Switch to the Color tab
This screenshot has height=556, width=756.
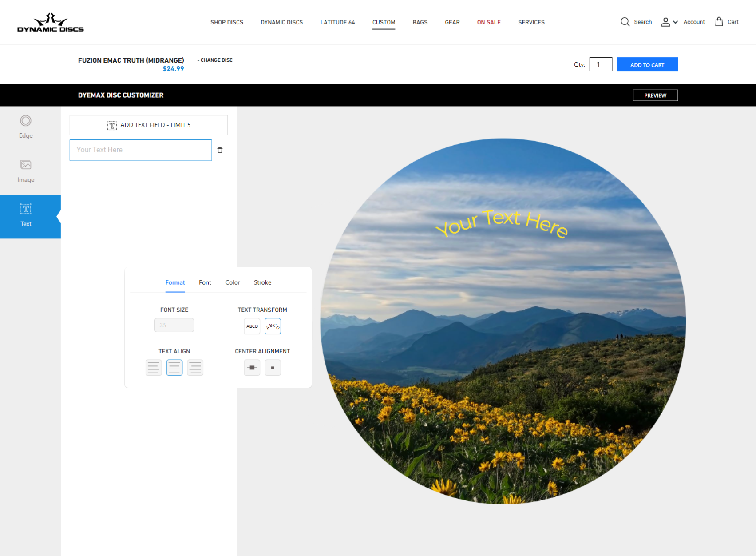click(232, 282)
